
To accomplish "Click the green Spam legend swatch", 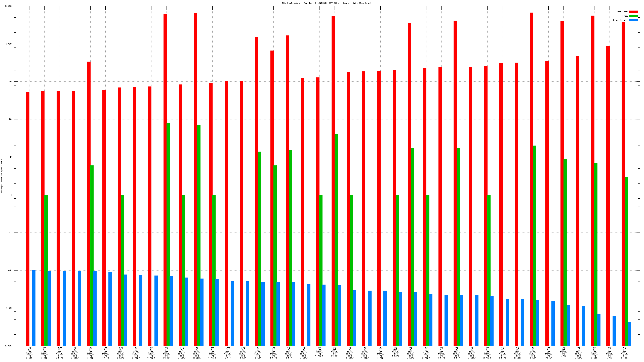I will coord(633,16).
